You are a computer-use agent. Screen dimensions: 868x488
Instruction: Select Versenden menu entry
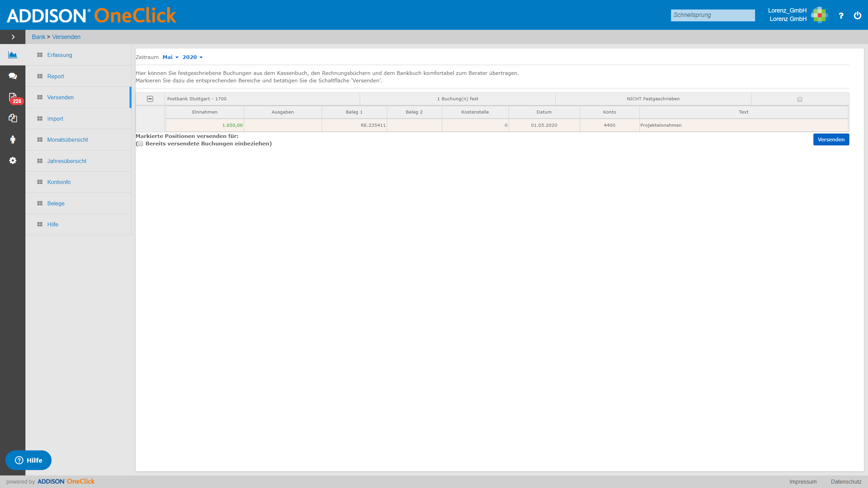[78, 97]
